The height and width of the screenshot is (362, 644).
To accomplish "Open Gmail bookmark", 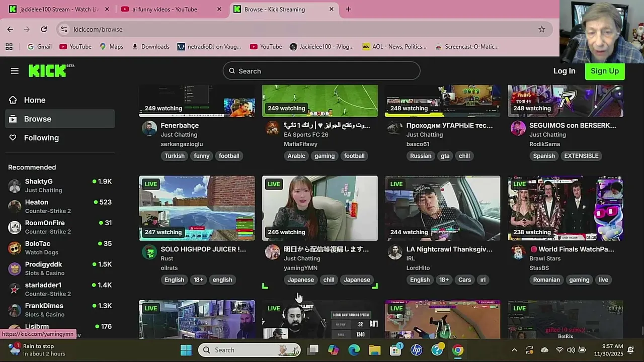I will click(39, 46).
